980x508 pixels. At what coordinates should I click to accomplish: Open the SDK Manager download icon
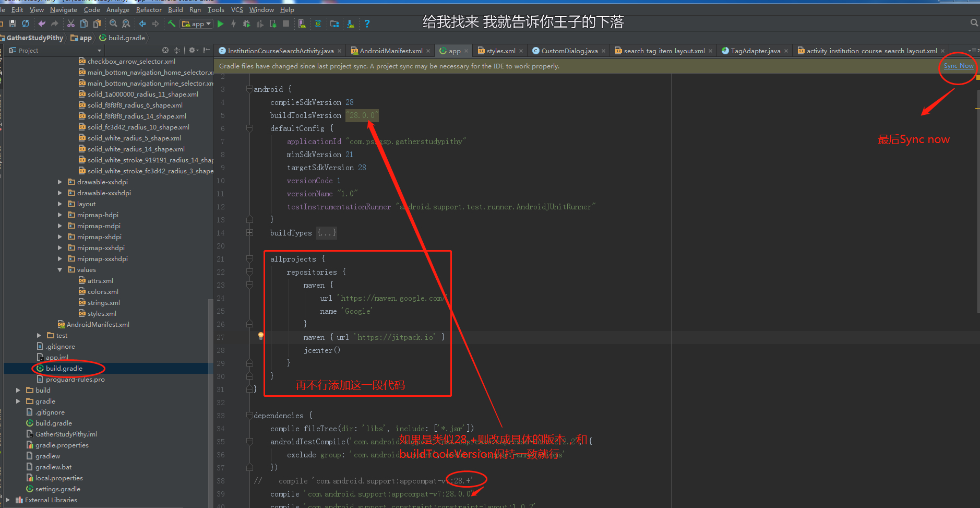[x=351, y=23]
